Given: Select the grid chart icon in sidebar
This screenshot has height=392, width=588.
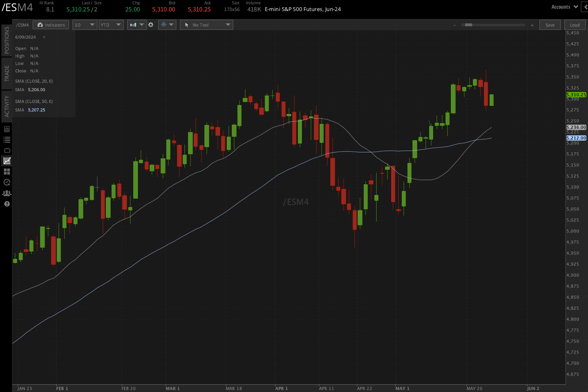Looking at the screenshot, I should coord(7,161).
